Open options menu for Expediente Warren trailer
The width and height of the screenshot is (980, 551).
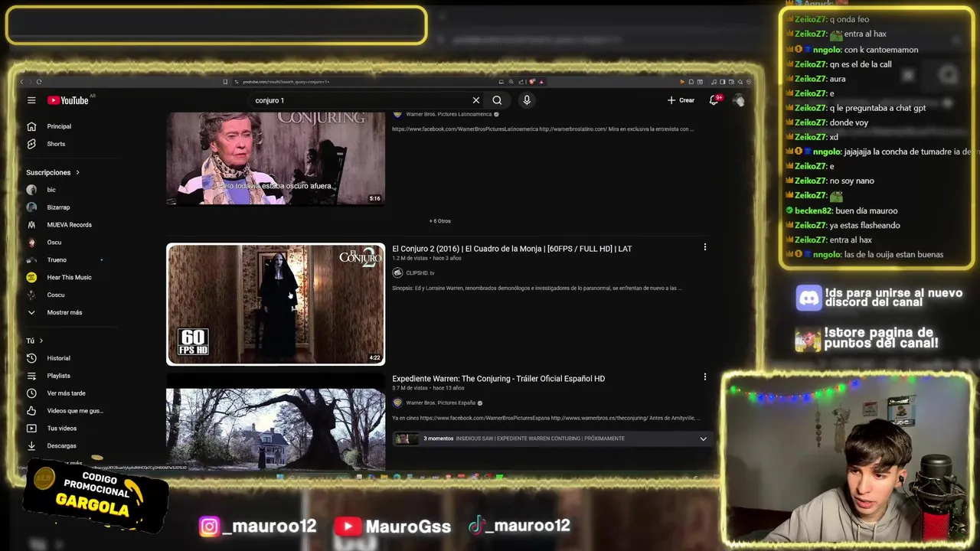(705, 377)
